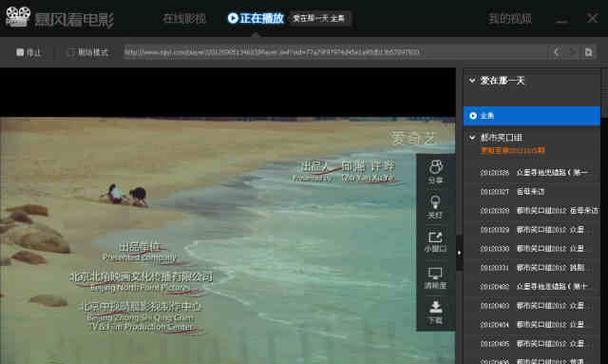The width and height of the screenshot is (608, 364).
Task: Open the 清晰度 video quality icon
Action: coord(435,278)
